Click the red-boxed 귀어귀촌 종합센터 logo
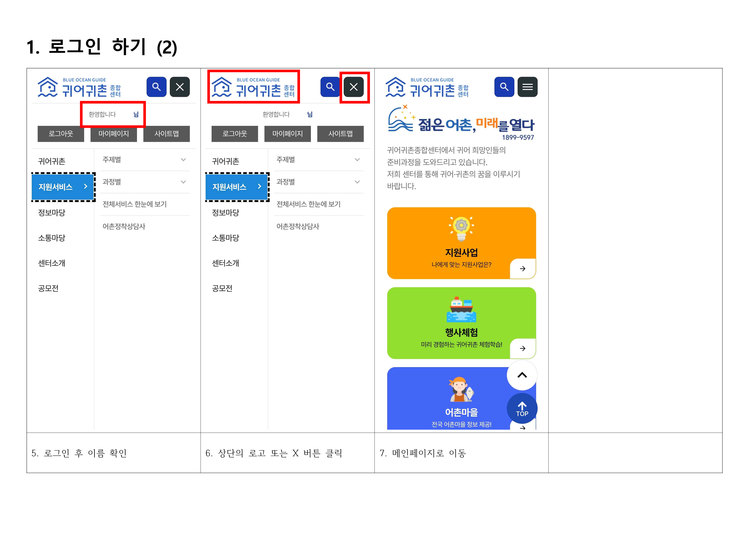Image resolution: width=756 pixels, height=535 pixels. click(253, 87)
